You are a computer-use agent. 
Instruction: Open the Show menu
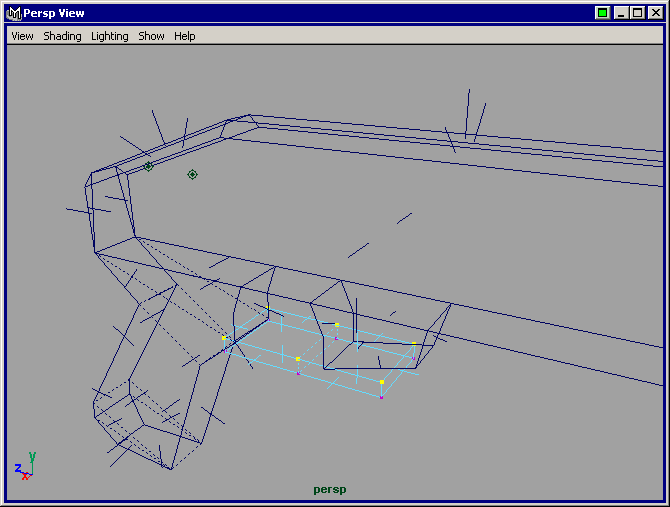[151, 36]
